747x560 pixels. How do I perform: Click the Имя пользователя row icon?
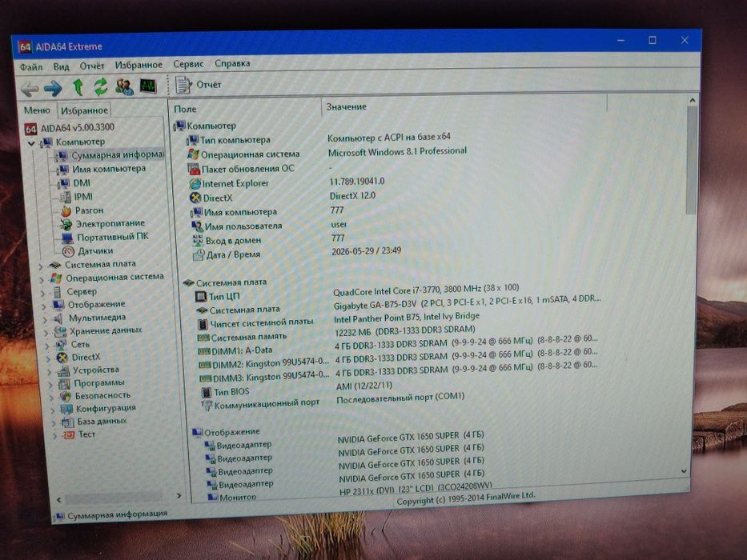[x=197, y=226]
